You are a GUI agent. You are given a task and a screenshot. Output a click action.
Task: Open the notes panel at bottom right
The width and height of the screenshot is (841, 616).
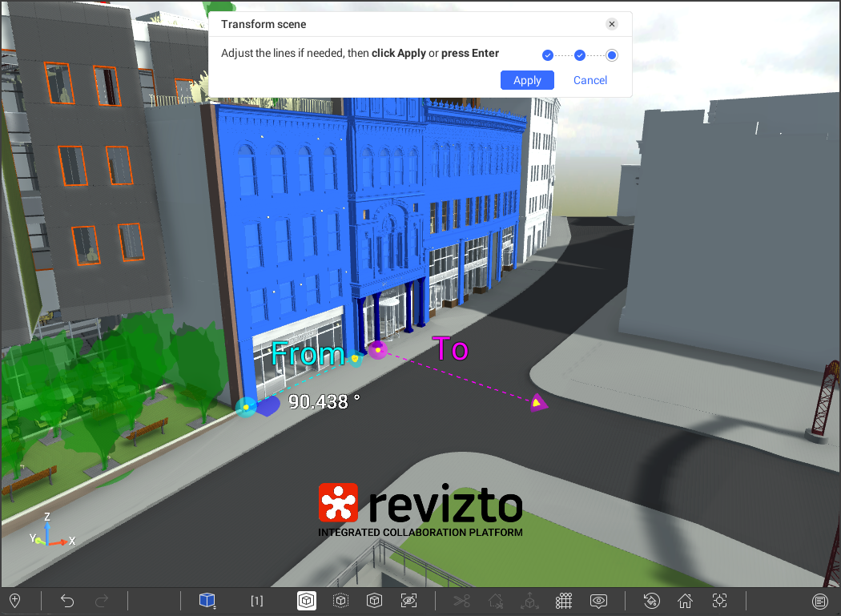click(819, 601)
